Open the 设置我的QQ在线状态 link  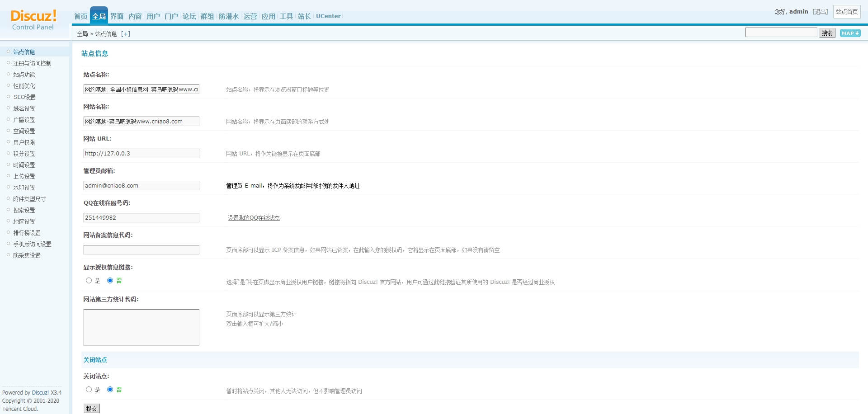(x=254, y=218)
